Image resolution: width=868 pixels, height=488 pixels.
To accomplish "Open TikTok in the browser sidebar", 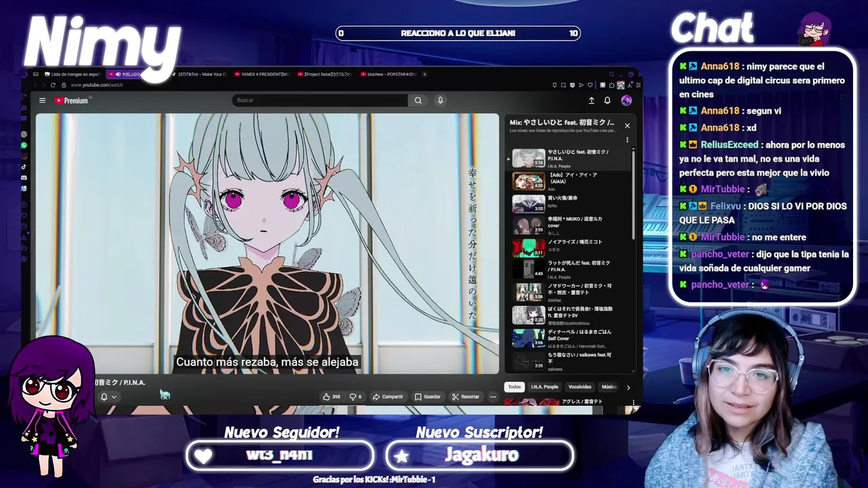I will click(24, 167).
